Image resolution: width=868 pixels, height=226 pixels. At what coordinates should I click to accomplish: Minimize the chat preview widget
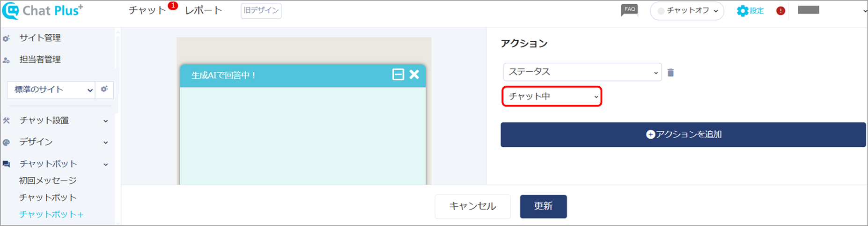tap(398, 75)
